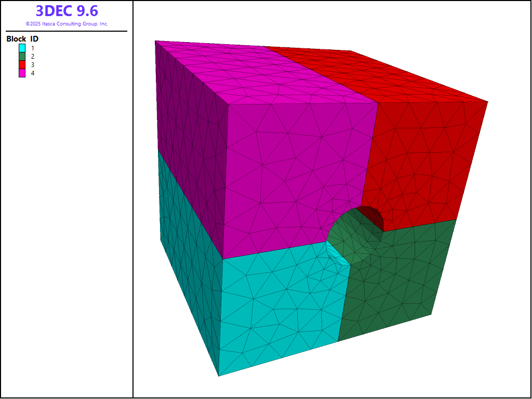
Task: Click legend label "2" beside green swatch
Action: (33, 56)
